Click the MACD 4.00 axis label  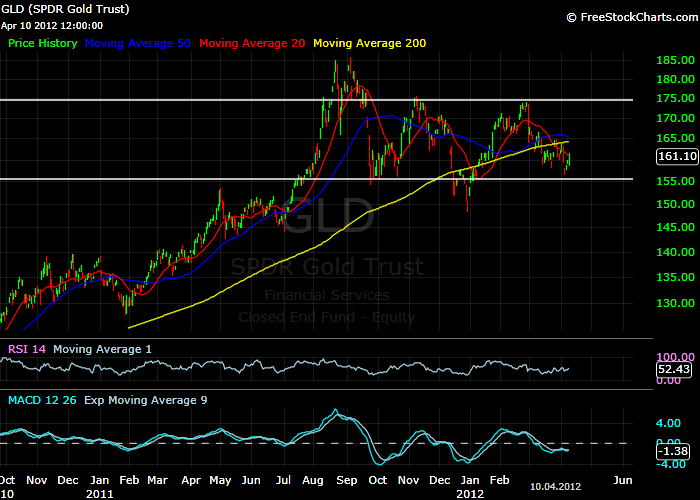coord(668,423)
